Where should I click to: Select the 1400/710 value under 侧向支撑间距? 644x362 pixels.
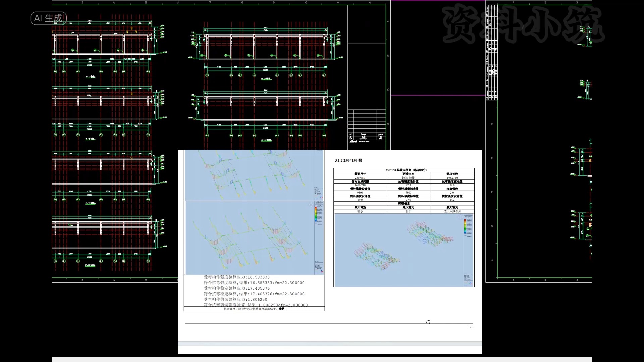tap(360, 185)
